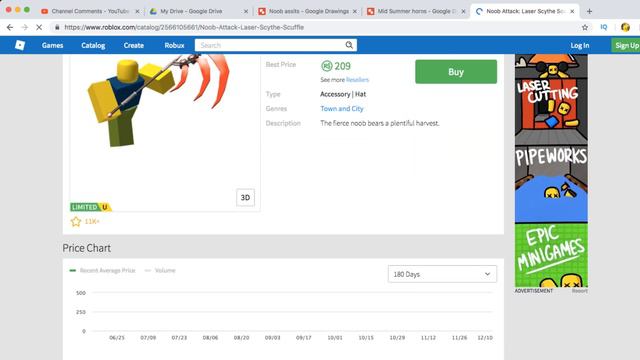The width and height of the screenshot is (640, 360).
Task: Click the Price Chart heading
Action: (x=87, y=248)
